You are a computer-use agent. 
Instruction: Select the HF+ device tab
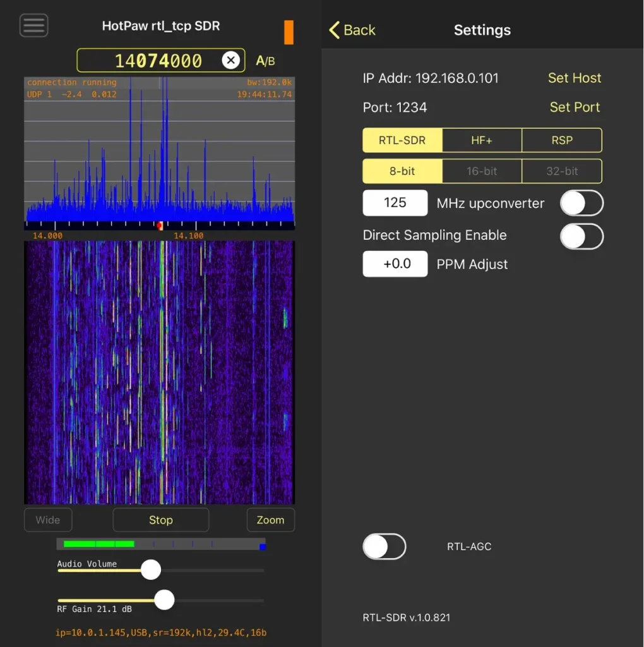tap(482, 140)
